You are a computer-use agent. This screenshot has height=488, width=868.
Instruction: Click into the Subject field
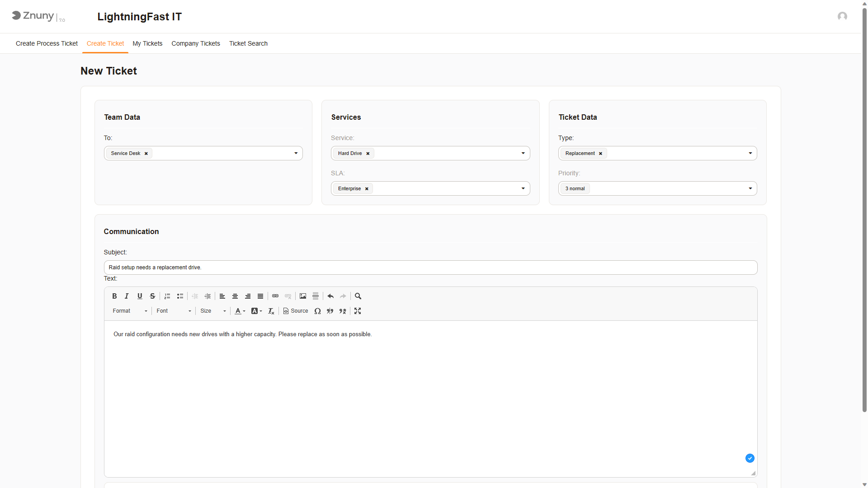(430, 267)
